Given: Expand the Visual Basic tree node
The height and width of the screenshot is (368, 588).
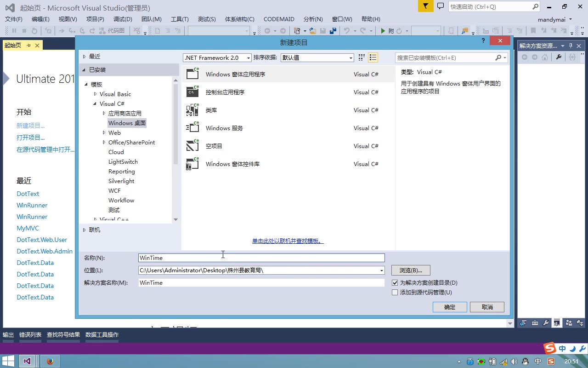Looking at the screenshot, I should 95,94.
